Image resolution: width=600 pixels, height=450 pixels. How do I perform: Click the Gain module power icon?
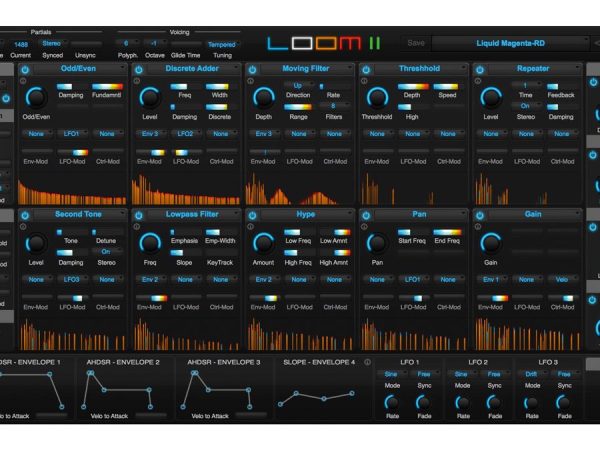point(480,215)
